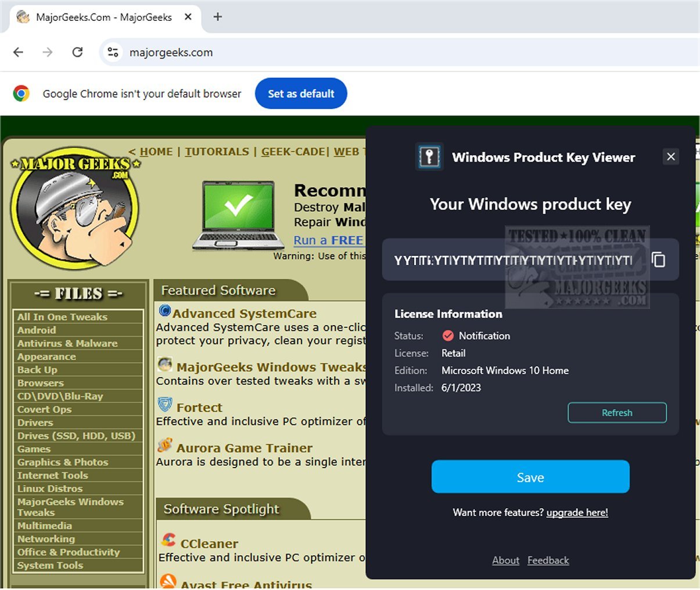Screen dimensions: 700x590
Task: Click the Retail license value
Action: coord(453,353)
